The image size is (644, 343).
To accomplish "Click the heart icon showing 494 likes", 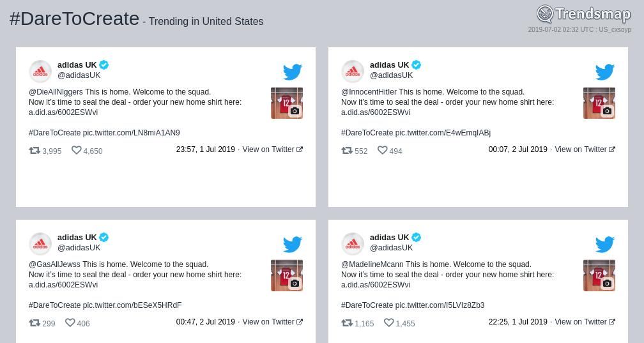I will pyautogui.click(x=382, y=150).
